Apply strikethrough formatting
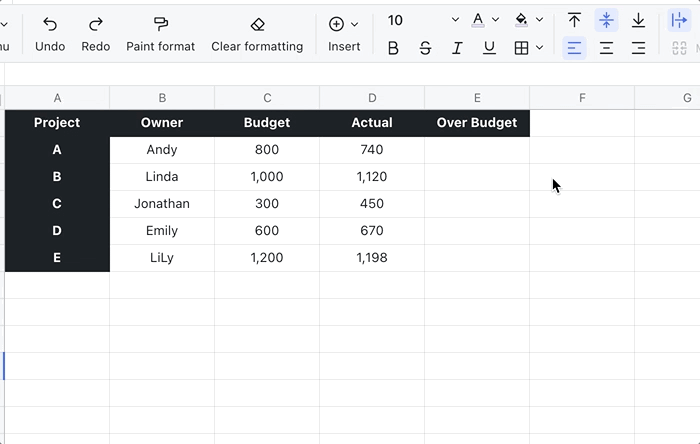700x444 pixels. [425, 48]
